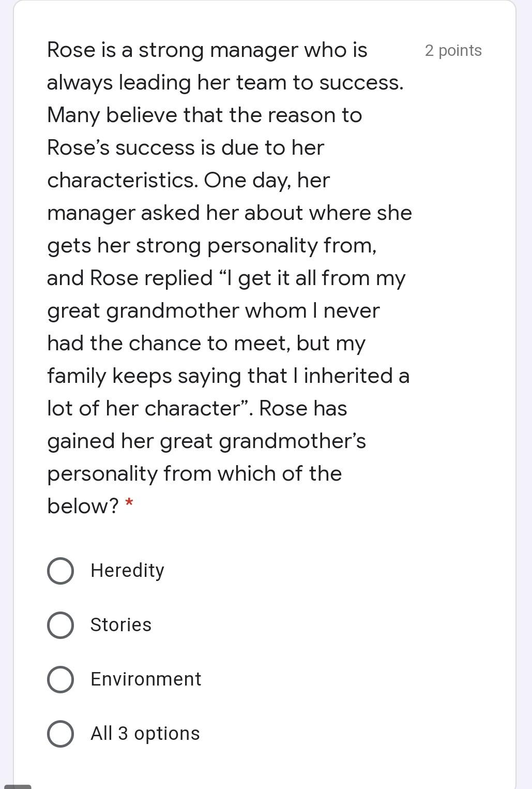This screenshot has height=789, width=532.
Task: Select the Heredity radio button
Action: click(x=60, y=571)
